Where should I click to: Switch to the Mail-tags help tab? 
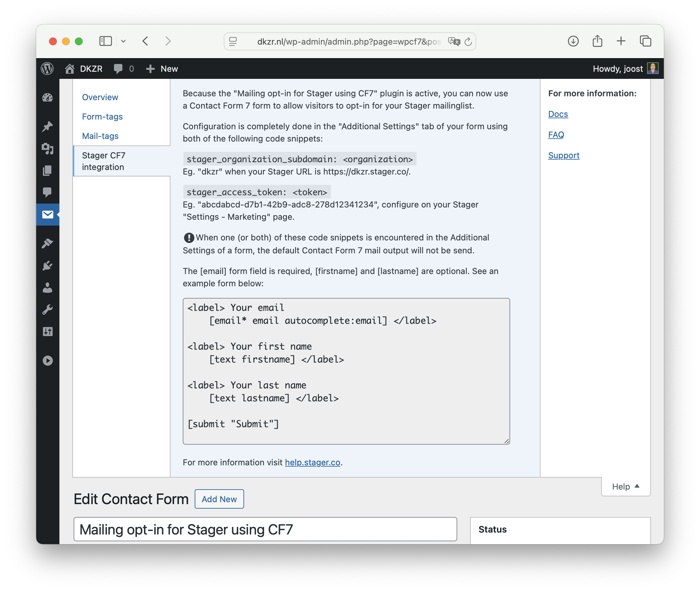click(x=100, y=136)
